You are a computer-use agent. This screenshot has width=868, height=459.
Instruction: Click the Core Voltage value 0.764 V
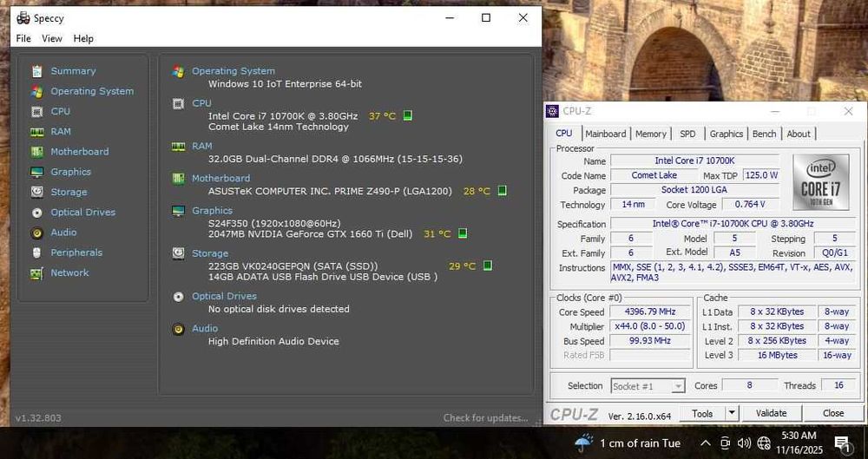click(x=750, y=204)
